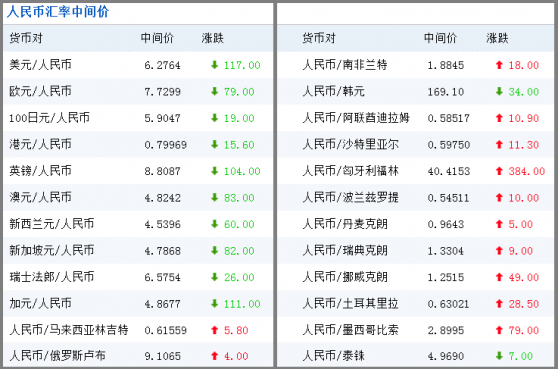The width and height of the screenshot is (558, 369).
Task: Open the 人民币/墨西哥比索 row
Action: point(415,330)
